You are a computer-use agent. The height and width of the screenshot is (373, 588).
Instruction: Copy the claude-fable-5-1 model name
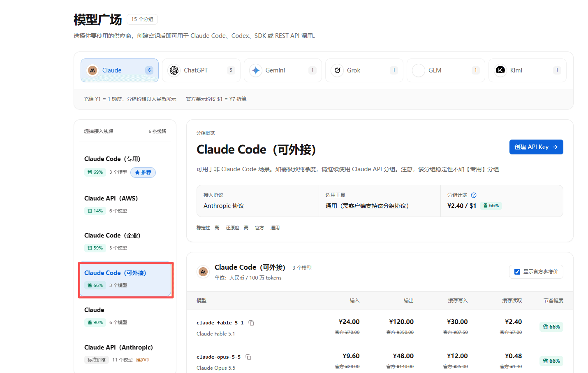click(251, 323)
